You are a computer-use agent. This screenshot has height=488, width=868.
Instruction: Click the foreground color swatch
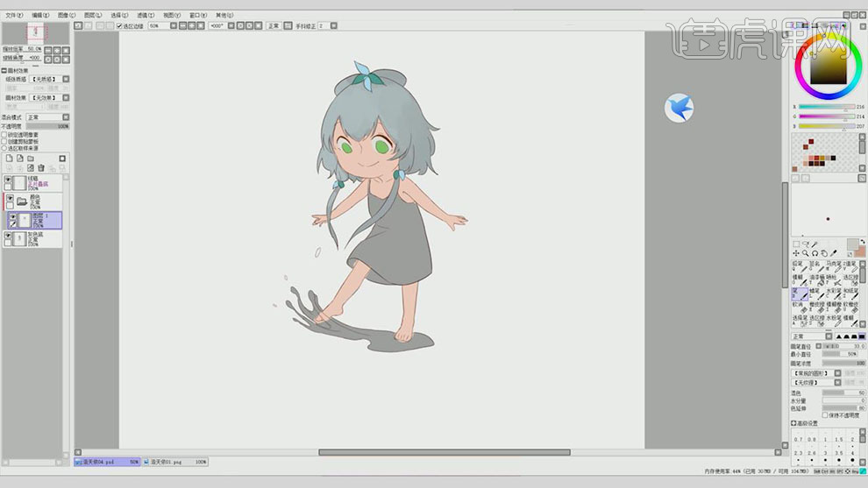click(853, 244)
